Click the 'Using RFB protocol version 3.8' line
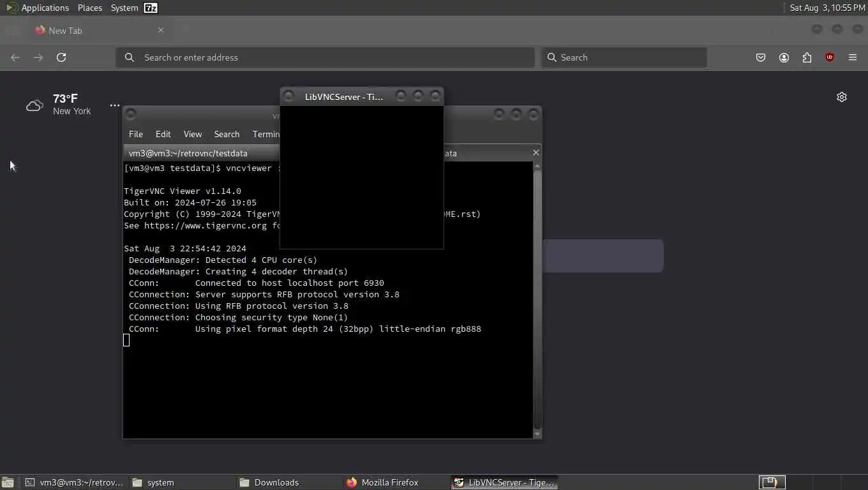Screen dimensions: 868x490 tap(239, 306)
